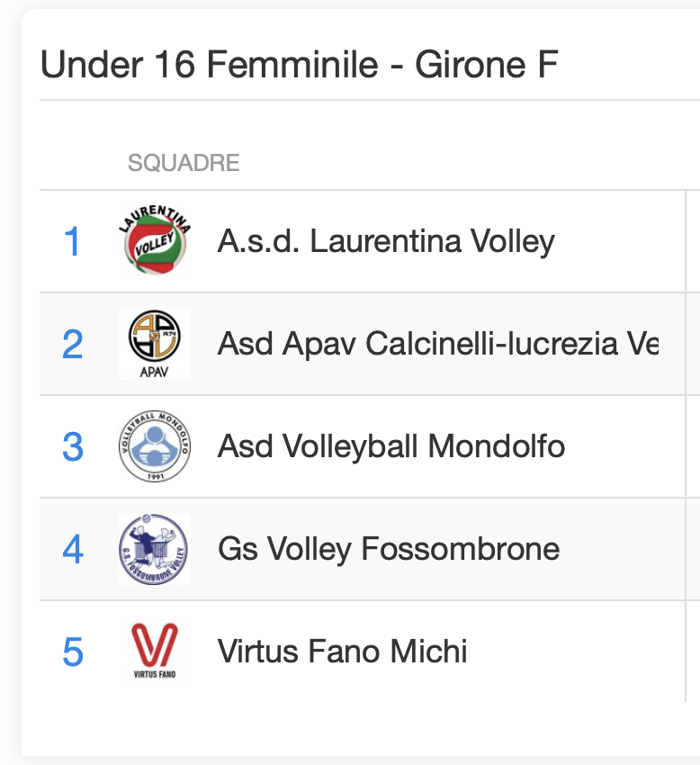
Task: Open the A.s.d. Laurentina Volley team page
Action: point(386,241)
